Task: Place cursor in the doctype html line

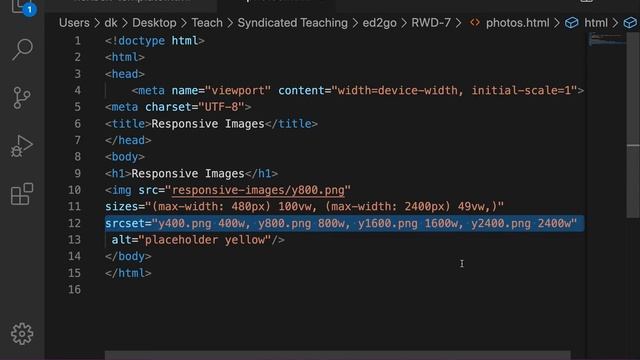Action: coord(155,41)
